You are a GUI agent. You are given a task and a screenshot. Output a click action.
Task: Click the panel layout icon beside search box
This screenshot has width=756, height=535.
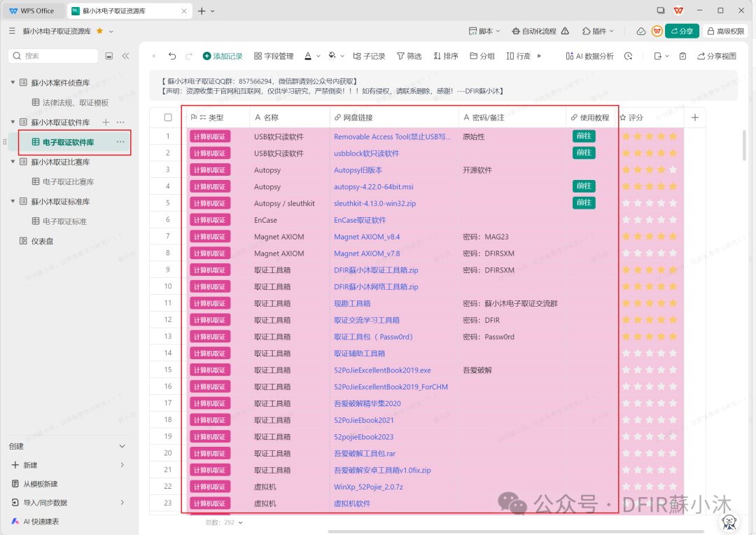click(x=109, y=56)
